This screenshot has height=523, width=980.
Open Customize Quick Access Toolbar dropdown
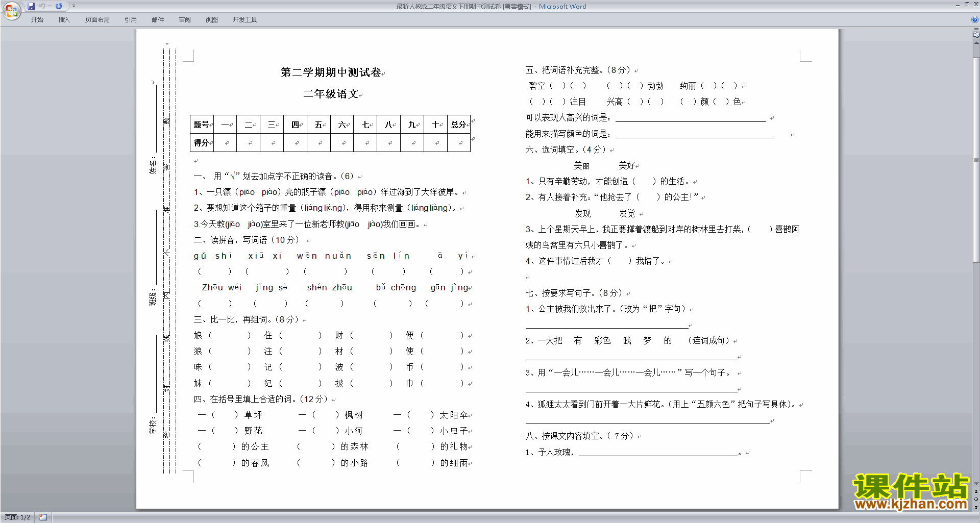(x=73, y=6)
